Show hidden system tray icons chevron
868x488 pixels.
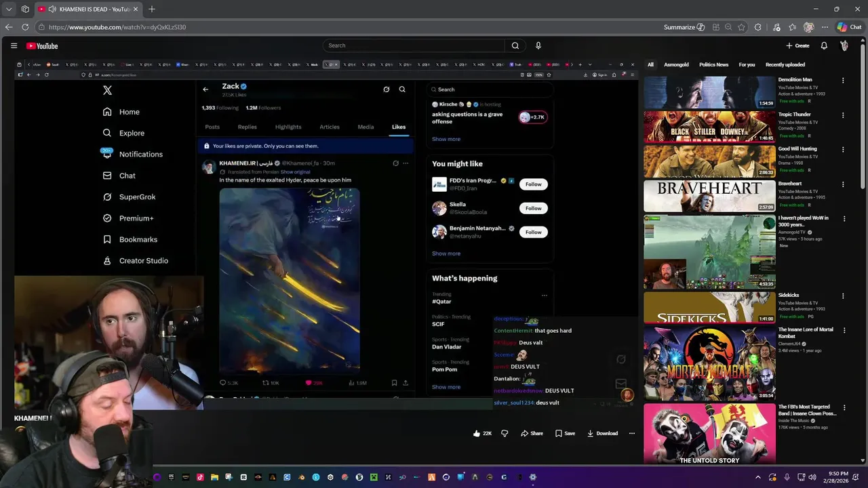758,477
